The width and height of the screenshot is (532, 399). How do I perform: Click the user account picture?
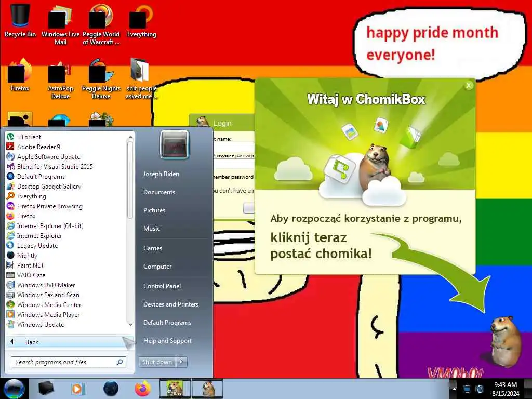click(x=175, y=145)
